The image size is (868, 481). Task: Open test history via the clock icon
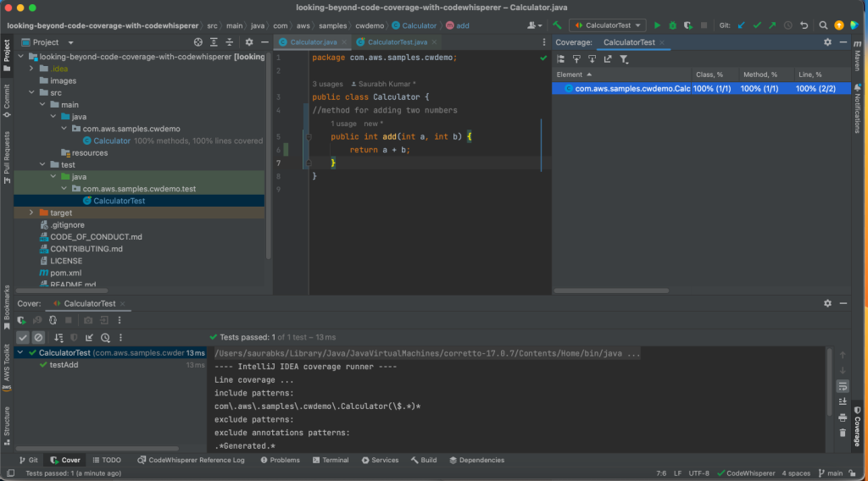click(x=105, y=337)
